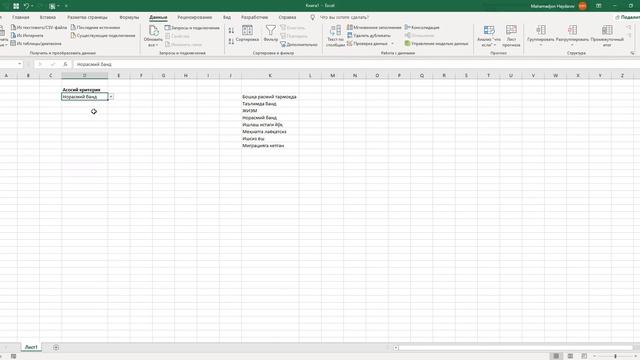This screenshot has height=360, width=640.
Task: Open 'Управление моделью данных'
Action: [436, 43]
